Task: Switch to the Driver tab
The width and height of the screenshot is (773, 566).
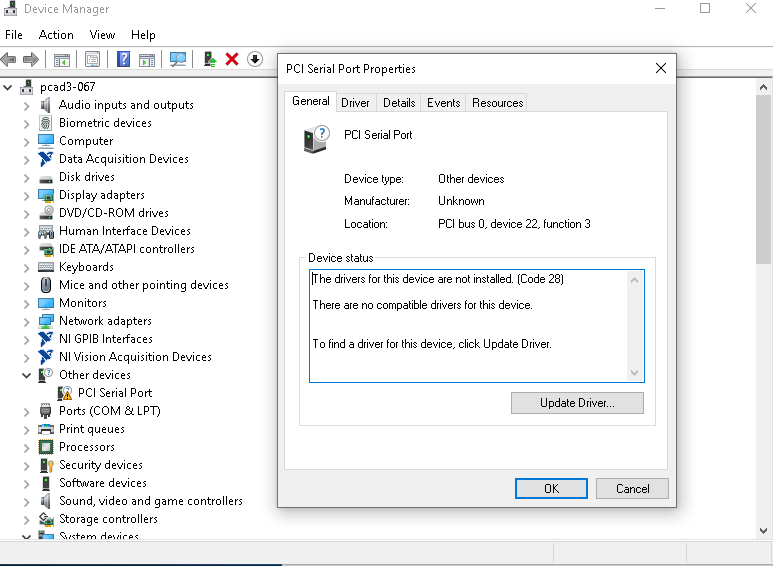Action: click(355, 103)
